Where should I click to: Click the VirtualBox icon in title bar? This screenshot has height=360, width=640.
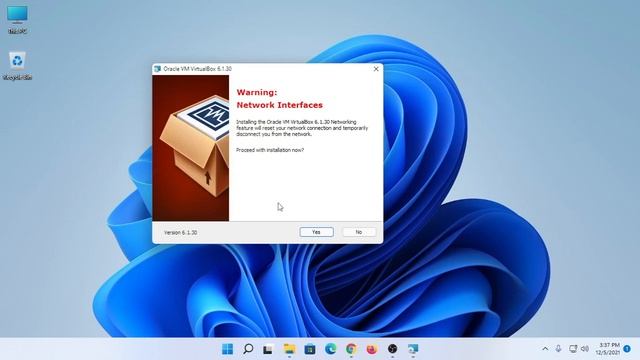(158, 69)
